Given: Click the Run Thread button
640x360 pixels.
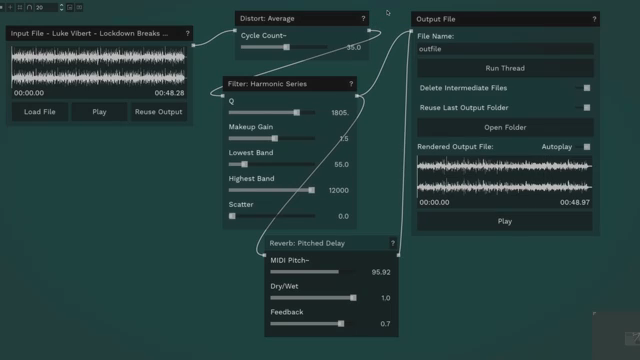Looking at the screenshot, I should 505,68.
